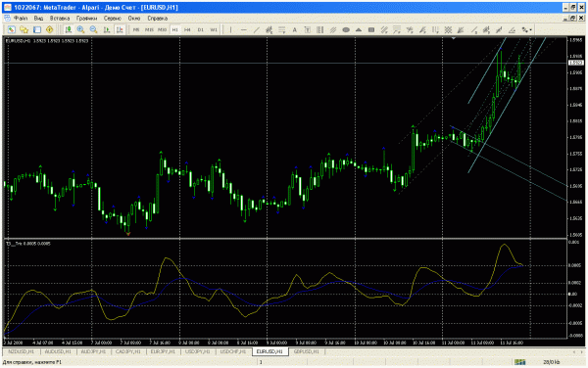The width and height of the screenshot is (588, 368).
Task: Click the yellow diamond toolbar icon
Action: point(50,29)
